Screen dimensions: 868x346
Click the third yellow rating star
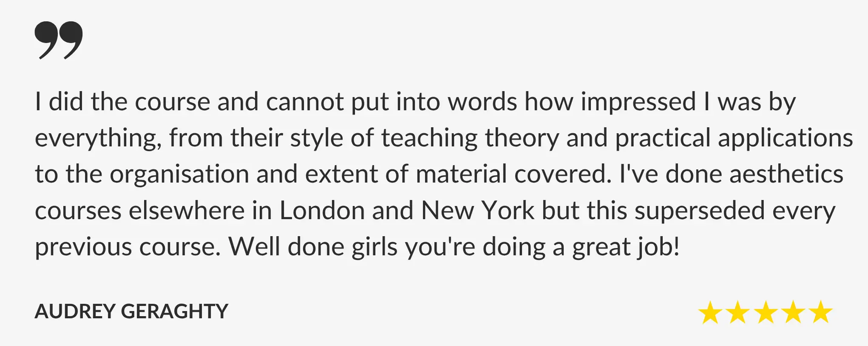click(x=766, y=312)
